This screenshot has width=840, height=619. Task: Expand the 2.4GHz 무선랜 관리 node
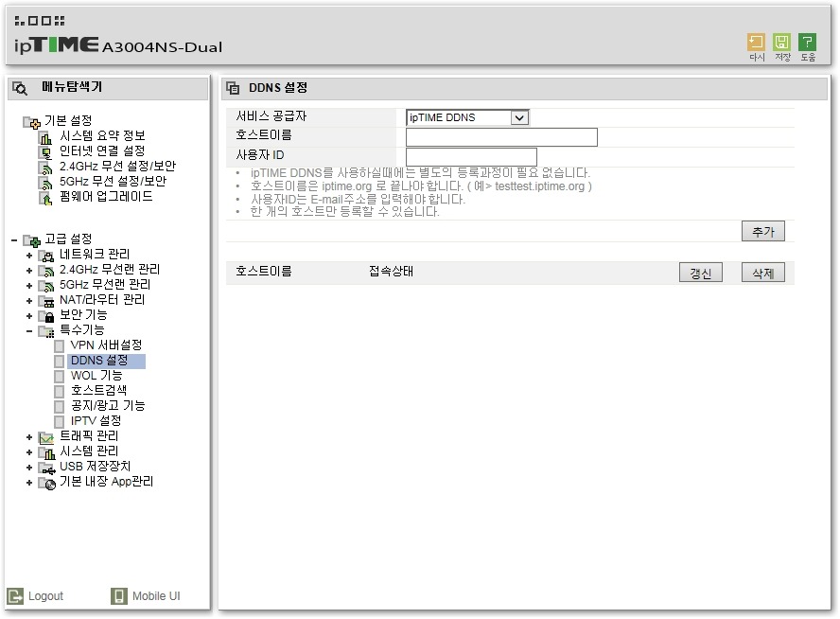[x=29, y=271]
